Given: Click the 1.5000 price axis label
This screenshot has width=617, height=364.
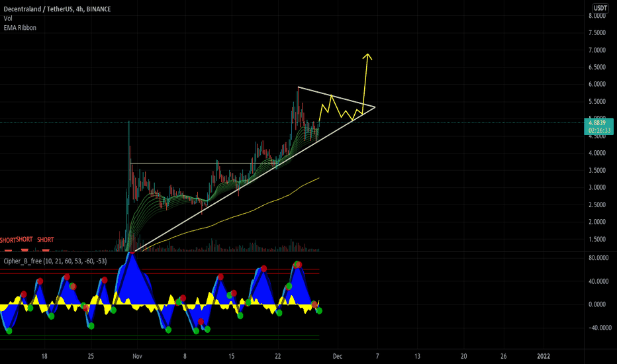Looking at the screenshot, I should (x=597, y=240).
